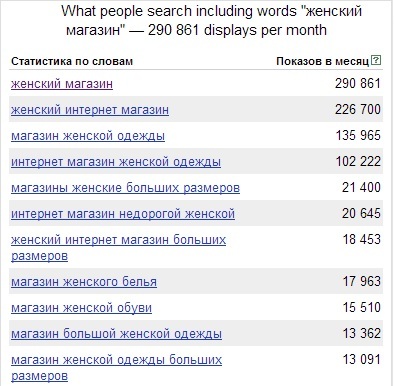This screenshot has width=394, height=386.
Task: Click the 226 700 impressions value
Action: pos(358,109)
